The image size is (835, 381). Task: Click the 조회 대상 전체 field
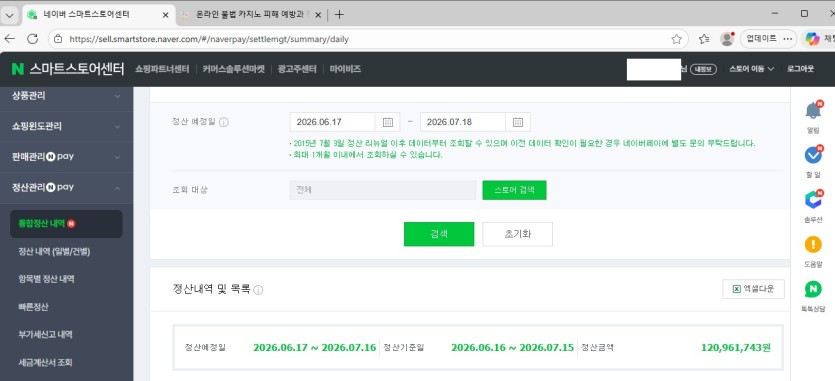click(x=383, y=190)
